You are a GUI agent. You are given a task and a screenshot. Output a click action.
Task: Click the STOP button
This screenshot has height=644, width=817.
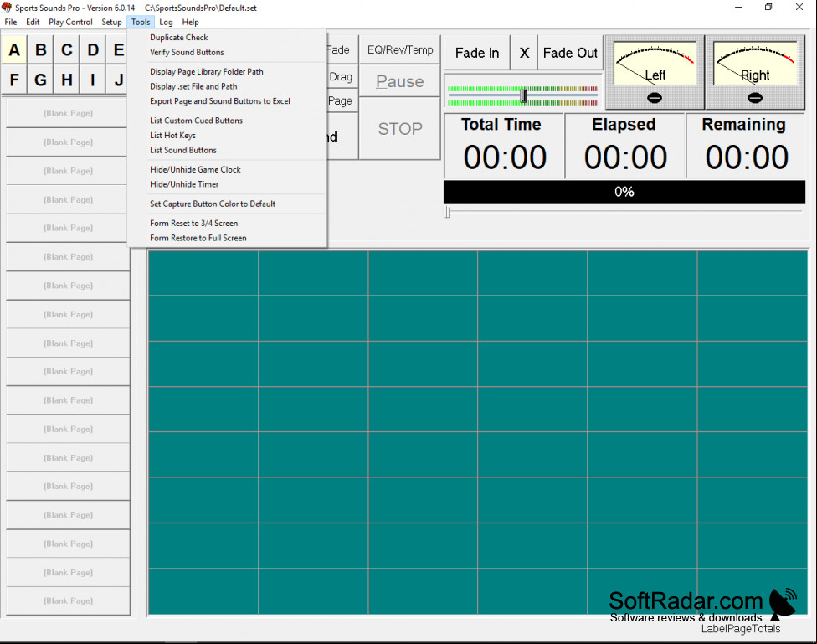click(400, 129)
